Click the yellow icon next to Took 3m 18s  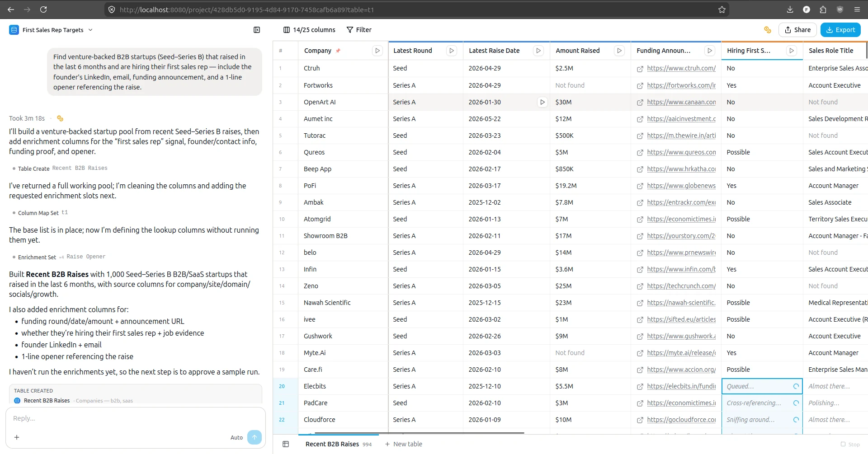[60, 118]
